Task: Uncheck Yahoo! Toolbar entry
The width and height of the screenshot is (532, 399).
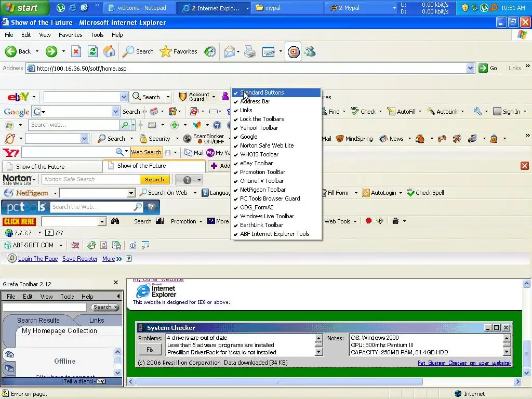Action: [276, 128]
